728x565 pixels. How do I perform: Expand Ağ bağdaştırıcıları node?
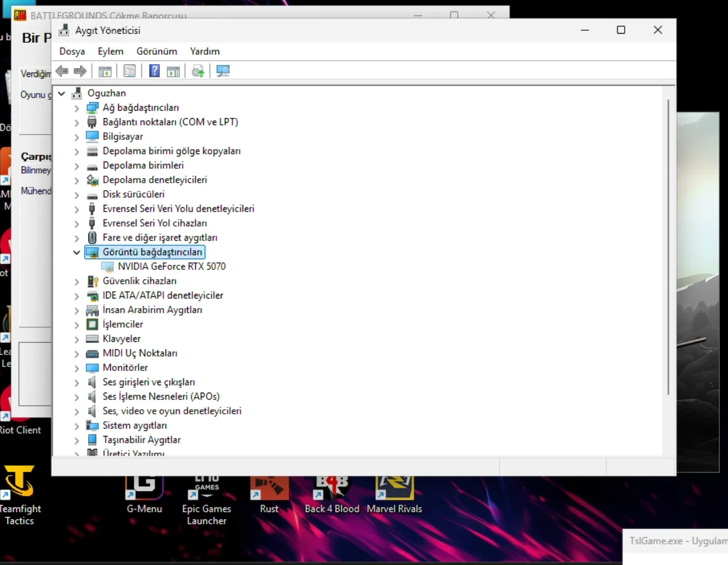[76, 108]
